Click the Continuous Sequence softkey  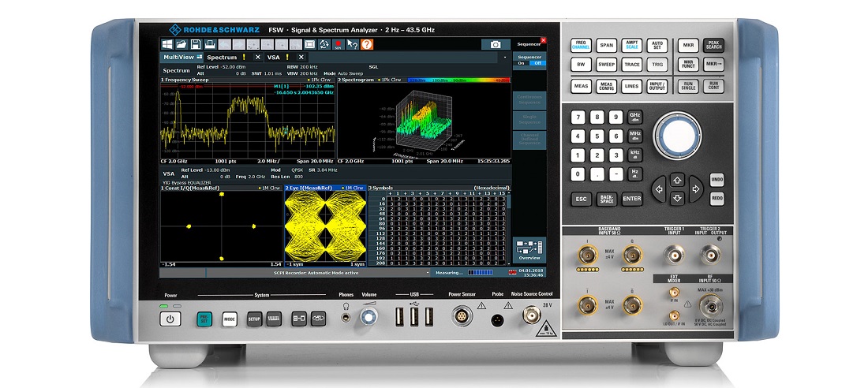(529, 100)
